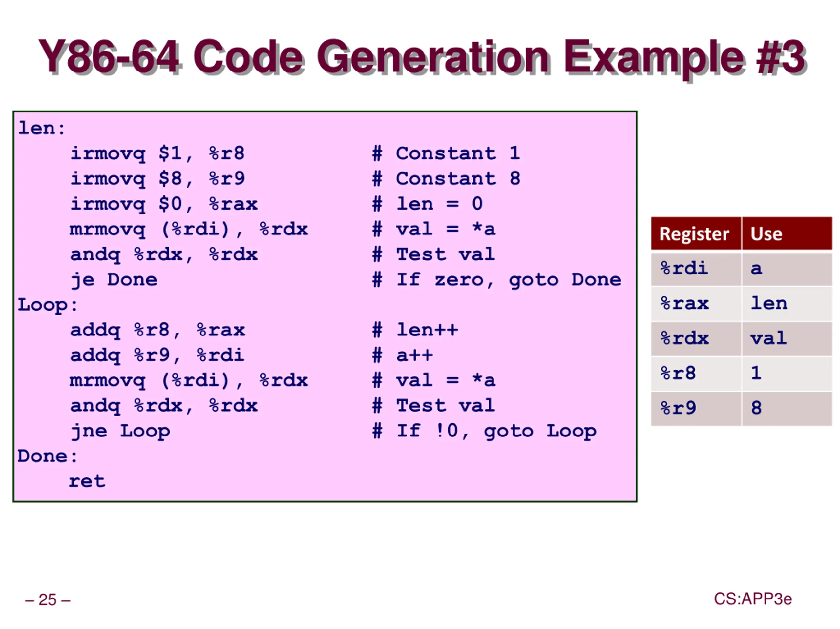840x629 pixels.
Task: Click the 'len' cell in the Use column
Action: tap(787, 304)
